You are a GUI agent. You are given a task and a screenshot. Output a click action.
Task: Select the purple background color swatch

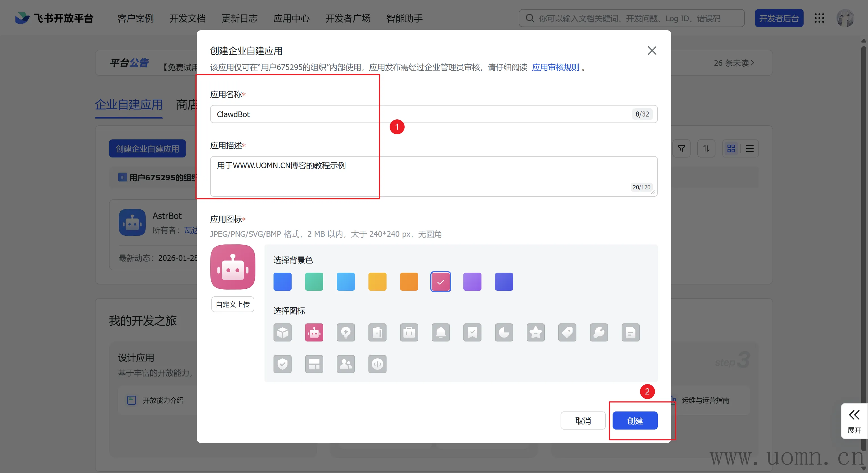click(472, 281)
